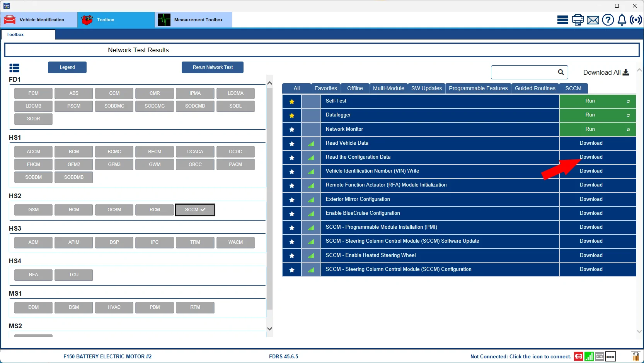Click the dashed line status icon
The image size is (644, 363).
pos(610,356)
